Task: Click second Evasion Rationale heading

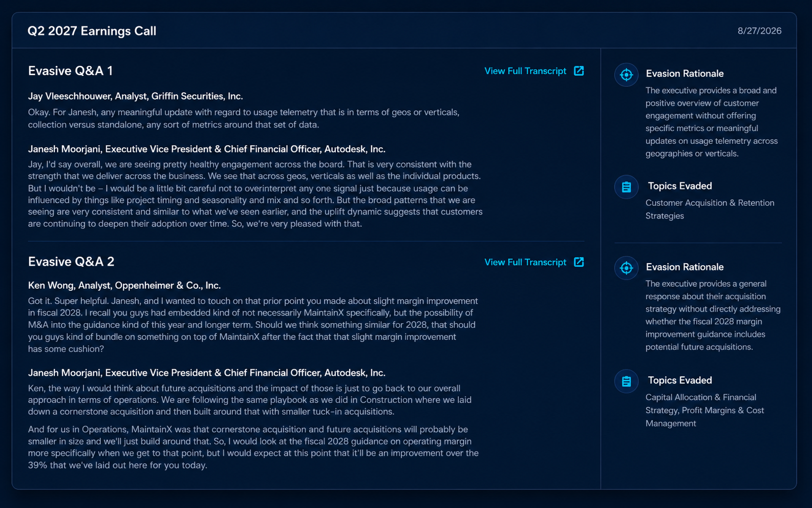Action: [x=685, y=267]
